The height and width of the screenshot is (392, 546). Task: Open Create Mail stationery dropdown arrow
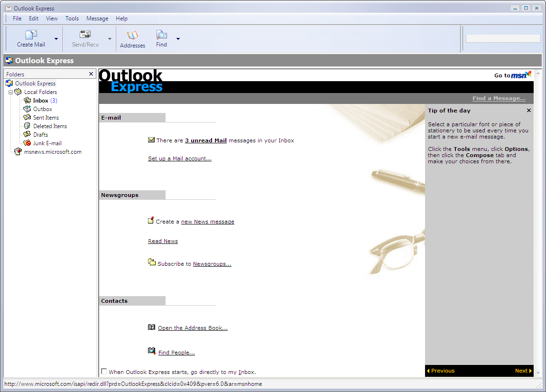(x=56, y=38)
